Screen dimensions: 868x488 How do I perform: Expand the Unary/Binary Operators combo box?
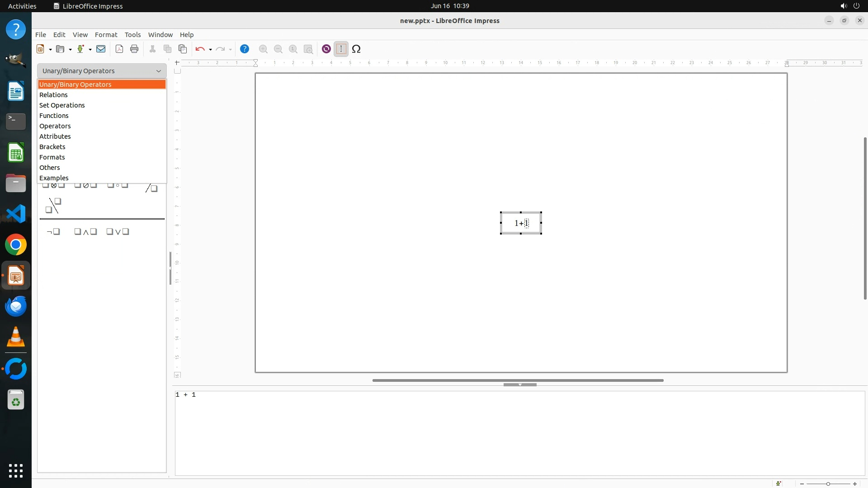click(x=159, y=71)
